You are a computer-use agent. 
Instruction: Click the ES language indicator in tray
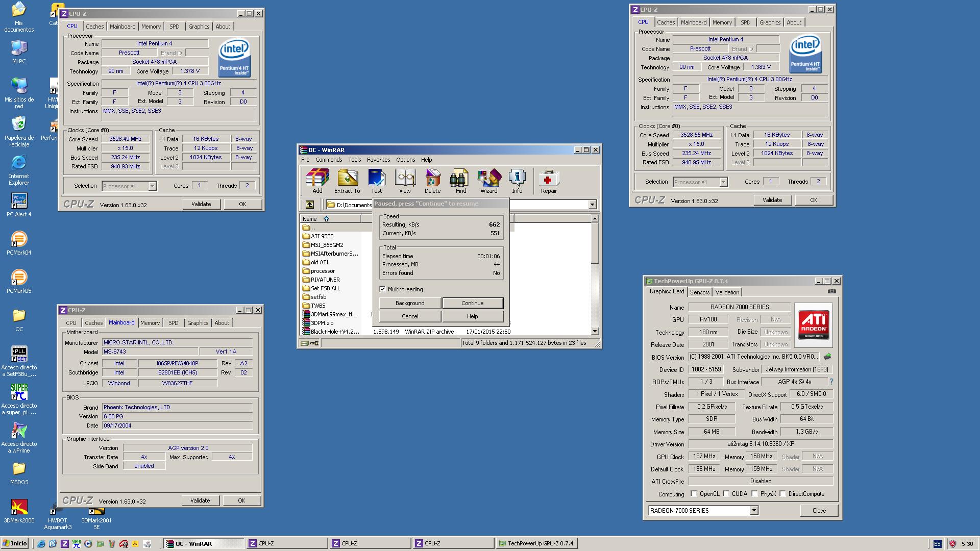[x=937, y=544]
